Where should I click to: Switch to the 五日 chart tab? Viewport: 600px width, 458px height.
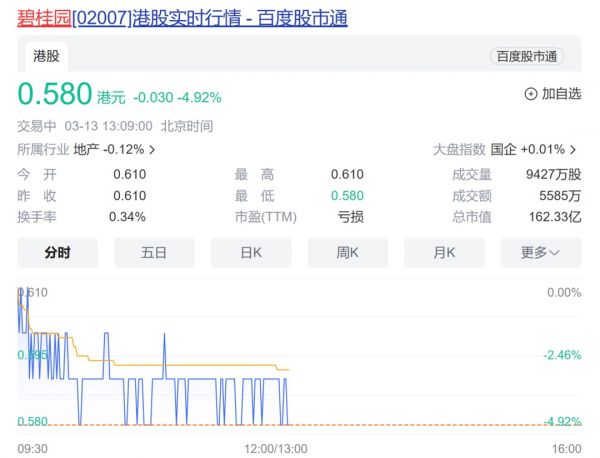[x=154, y=253]
